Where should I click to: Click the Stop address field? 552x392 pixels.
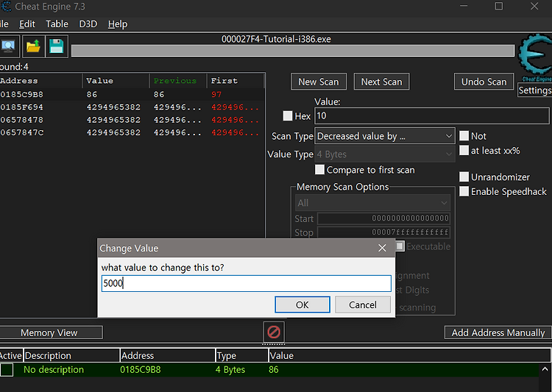click(x=383, y=232)
